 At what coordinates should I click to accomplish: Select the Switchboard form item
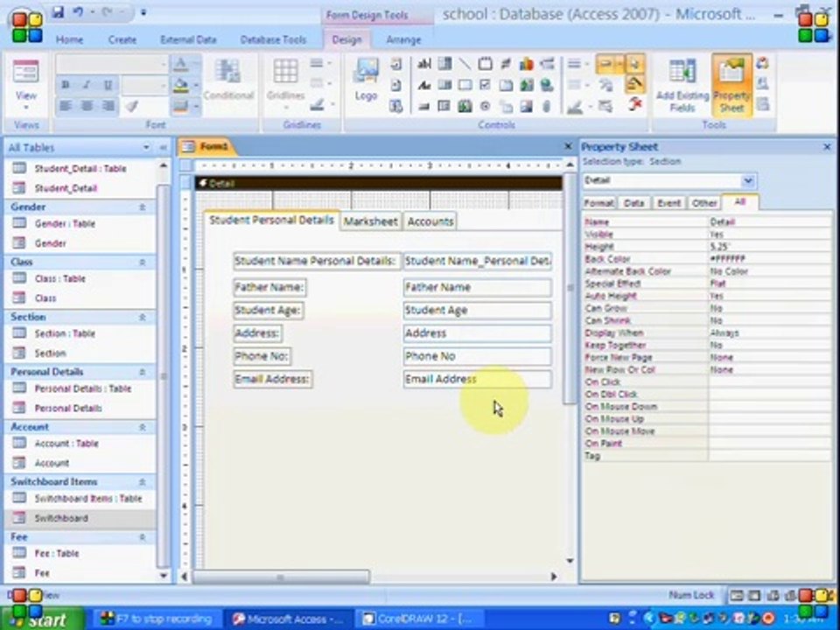(x=80, y=518)
